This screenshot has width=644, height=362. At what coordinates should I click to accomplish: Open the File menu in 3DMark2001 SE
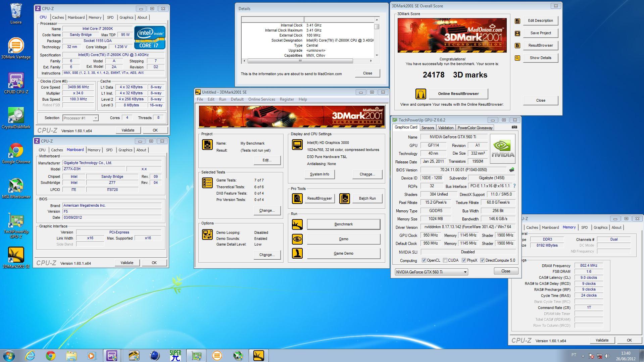pyautogui.click(x=200, y=99)
